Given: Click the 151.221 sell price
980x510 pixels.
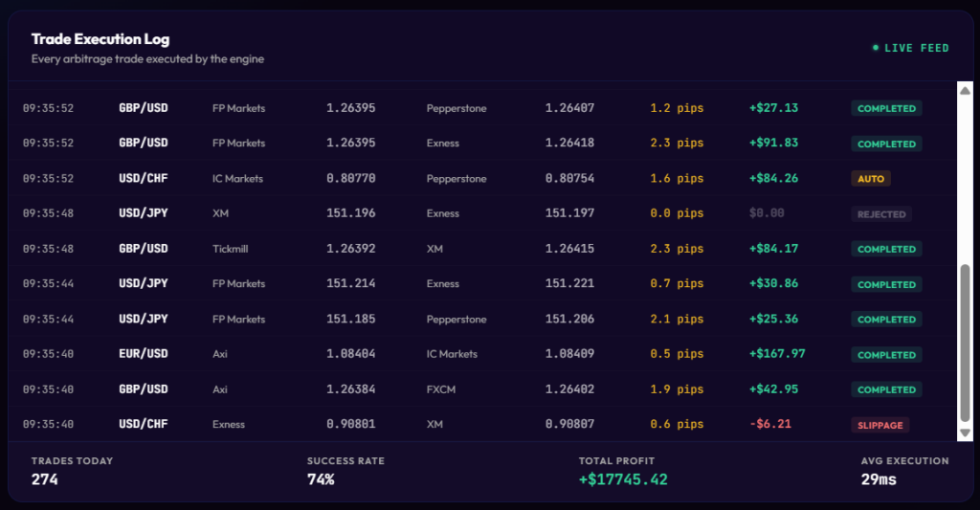Looking at the screenshot, I should click(x=569, y=284).
